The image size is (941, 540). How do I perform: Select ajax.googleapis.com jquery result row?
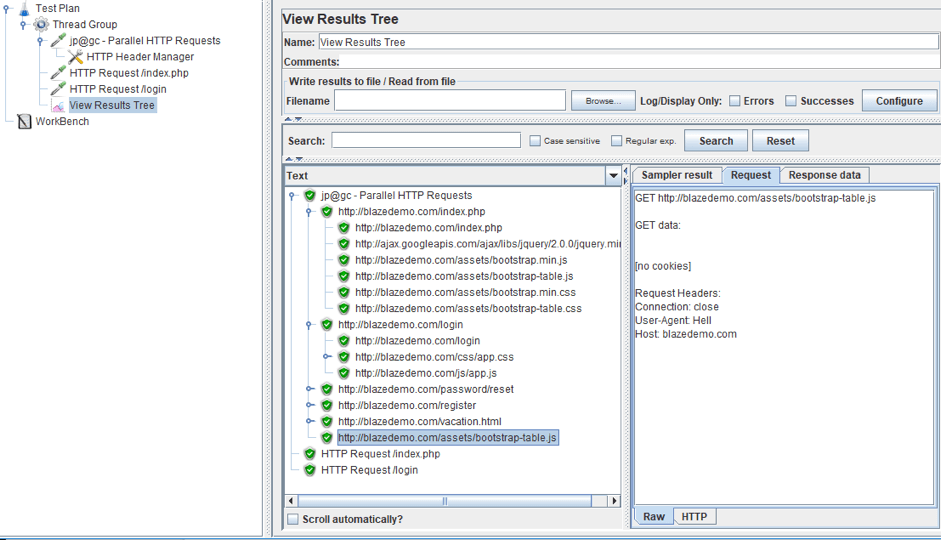pyautogui.click(x=487, y=244)
